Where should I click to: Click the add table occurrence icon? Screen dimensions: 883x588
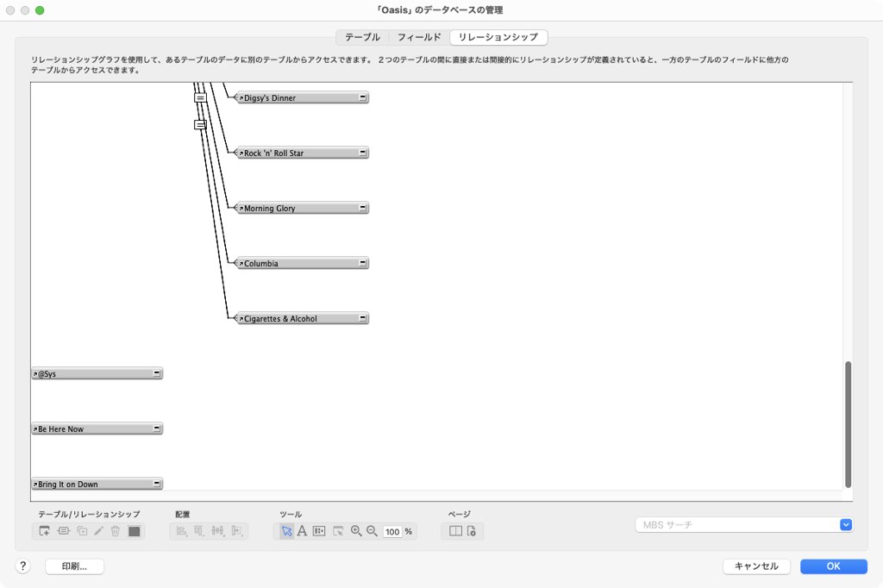point(45,532)
